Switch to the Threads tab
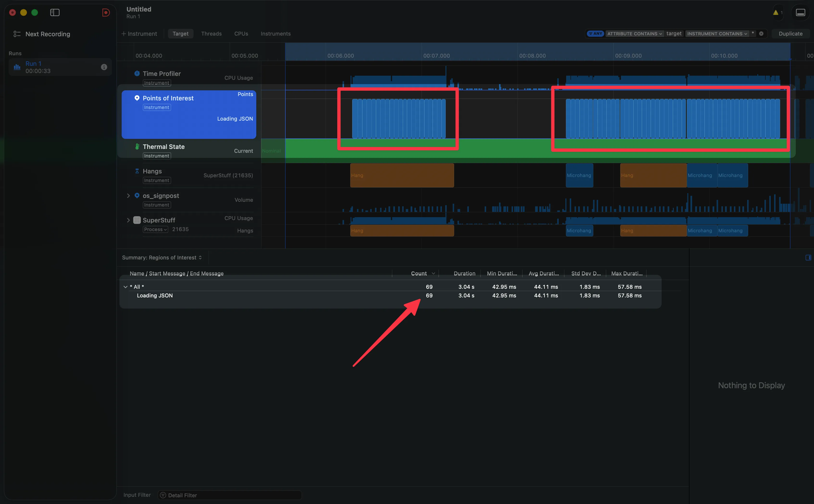Screen dimensions: 814x504 click(x=211, y=33)
